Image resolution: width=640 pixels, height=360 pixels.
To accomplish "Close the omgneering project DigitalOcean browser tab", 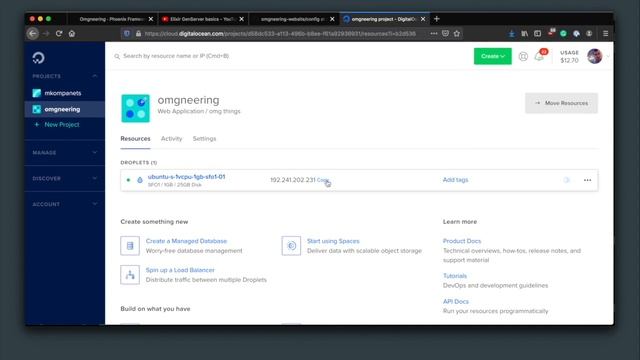I will pos(423,19).
